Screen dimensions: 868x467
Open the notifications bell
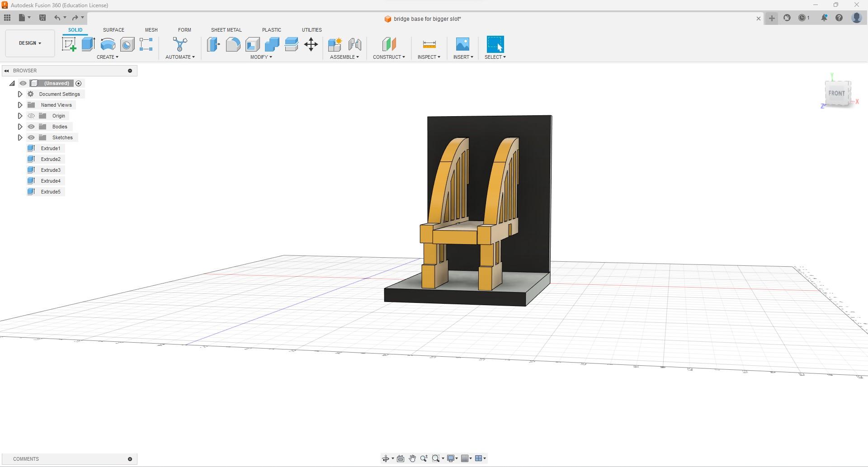pos(824,18)
